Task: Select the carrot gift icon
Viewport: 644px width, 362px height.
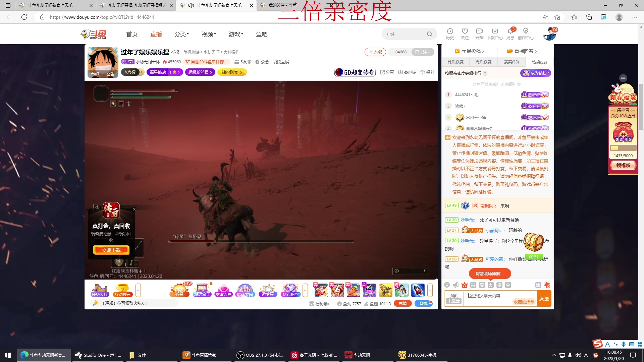Action: [353, 290]
